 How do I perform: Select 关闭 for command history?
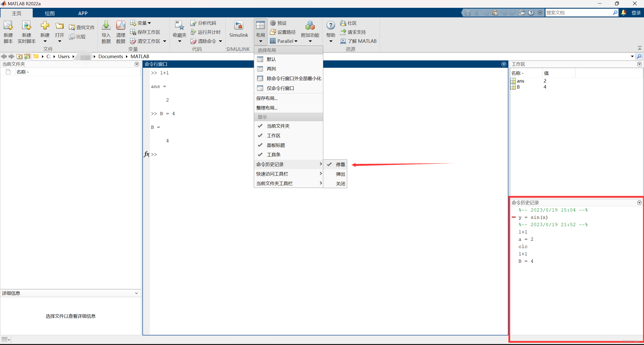[x=335, y=184]
